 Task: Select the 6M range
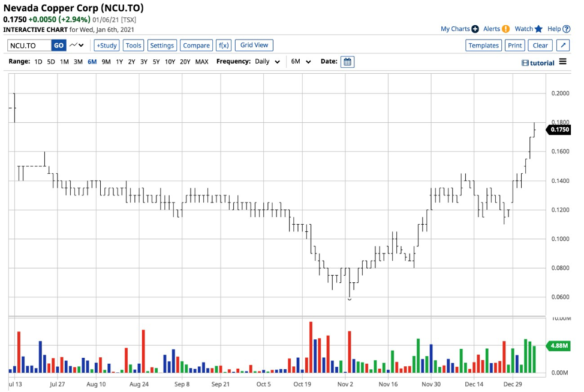point(92,62)
